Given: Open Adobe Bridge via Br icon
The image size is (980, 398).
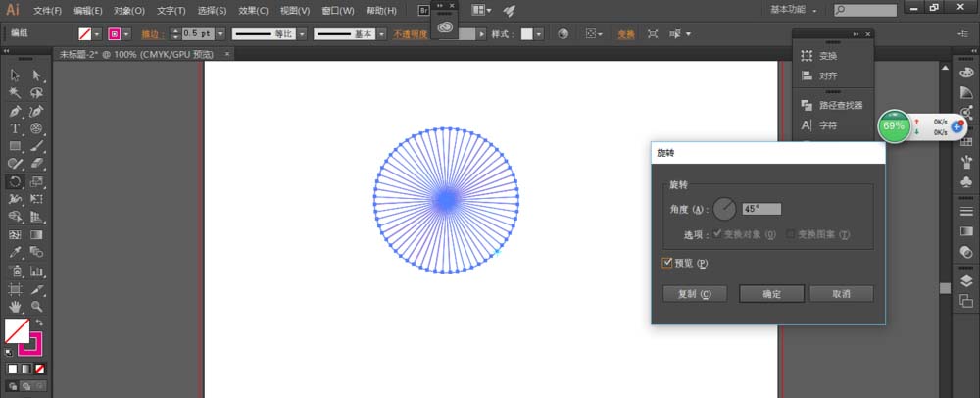Looking at the screenshot, I should [423, 10].
